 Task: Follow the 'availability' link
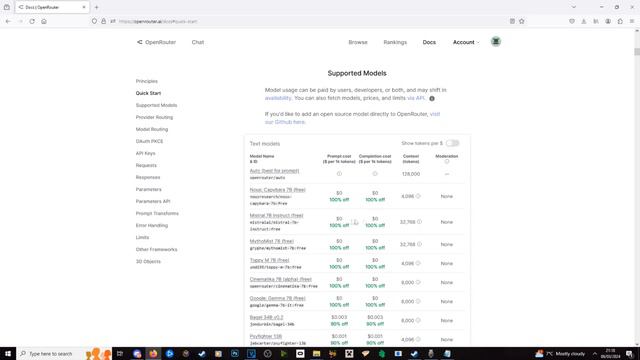click(x=278, y=98)
